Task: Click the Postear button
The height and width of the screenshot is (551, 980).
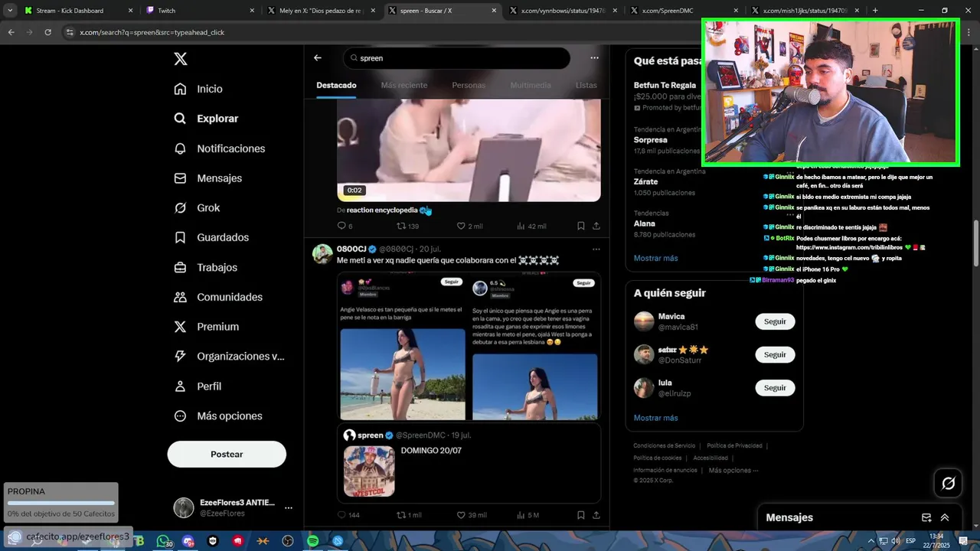Action: click(227, 454)
